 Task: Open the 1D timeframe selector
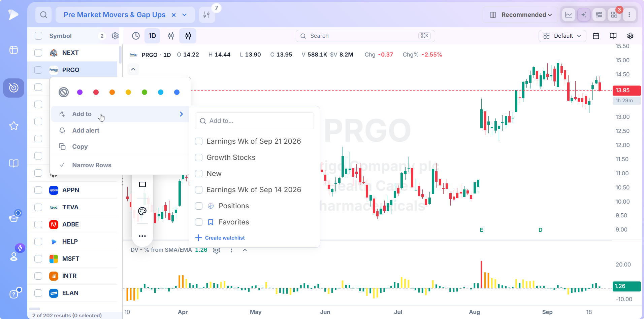[152, 36]
